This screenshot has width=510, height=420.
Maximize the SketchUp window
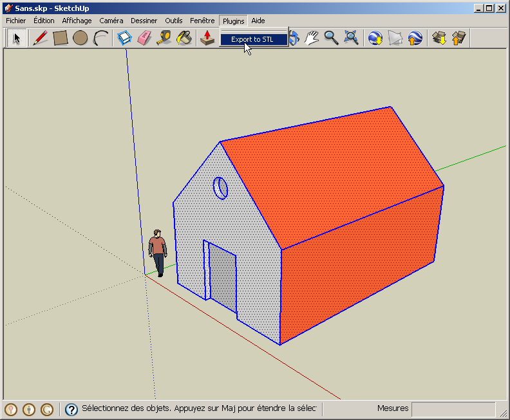coord(489,8)
